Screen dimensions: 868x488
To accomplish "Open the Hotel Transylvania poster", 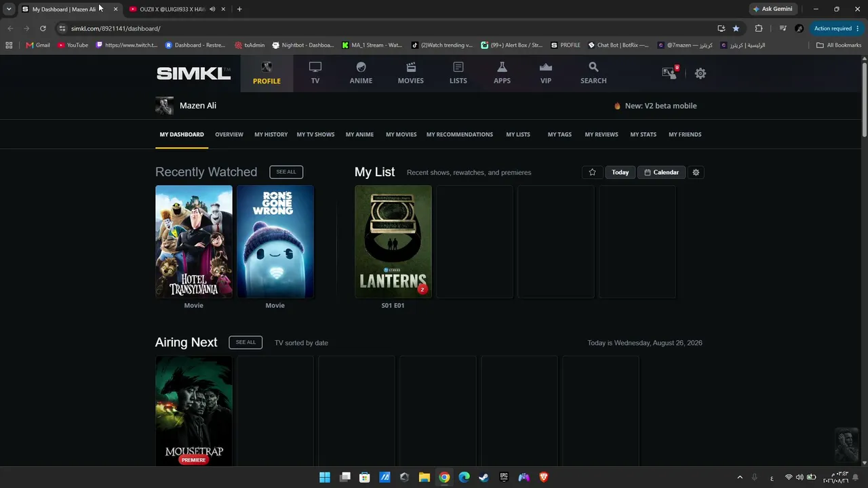I will (194, 241).
